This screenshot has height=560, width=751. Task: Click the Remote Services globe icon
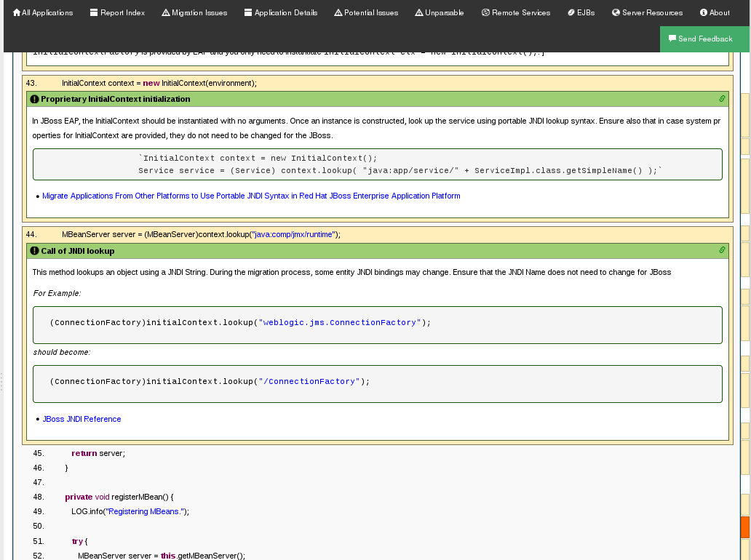pos(485,12)
